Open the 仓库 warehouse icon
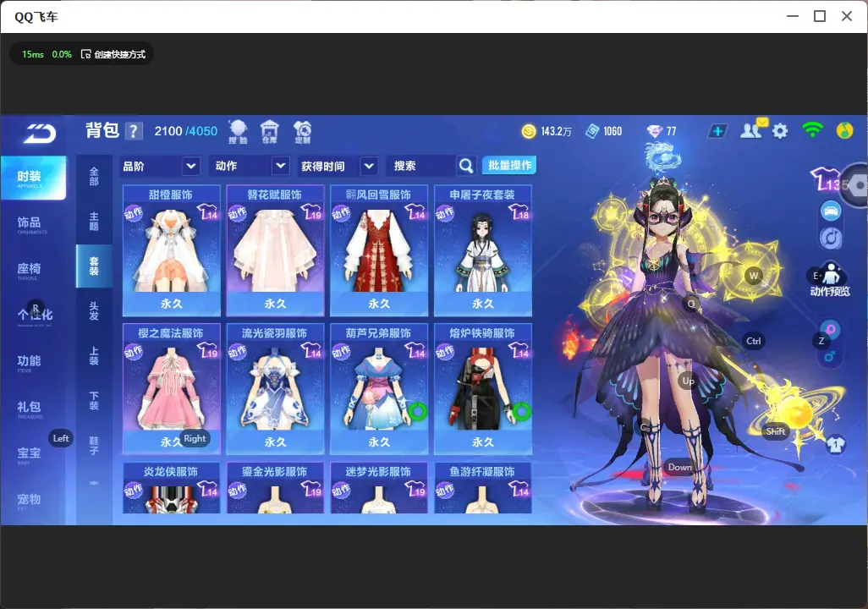This screenshot has height=609, width=868. 270,132
